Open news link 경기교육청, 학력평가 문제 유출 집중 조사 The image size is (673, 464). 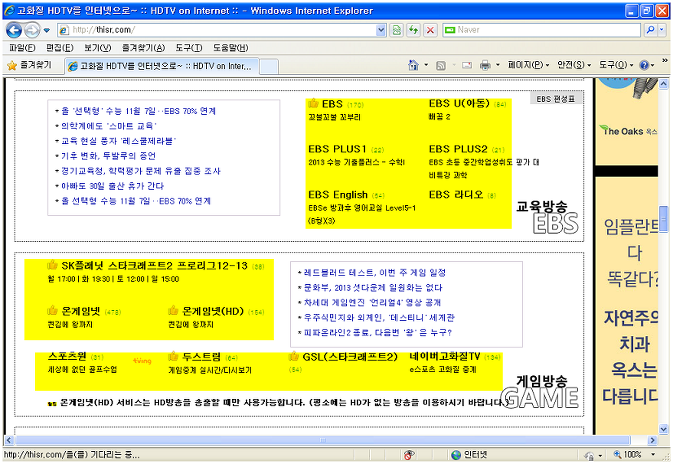click(141, 171)
